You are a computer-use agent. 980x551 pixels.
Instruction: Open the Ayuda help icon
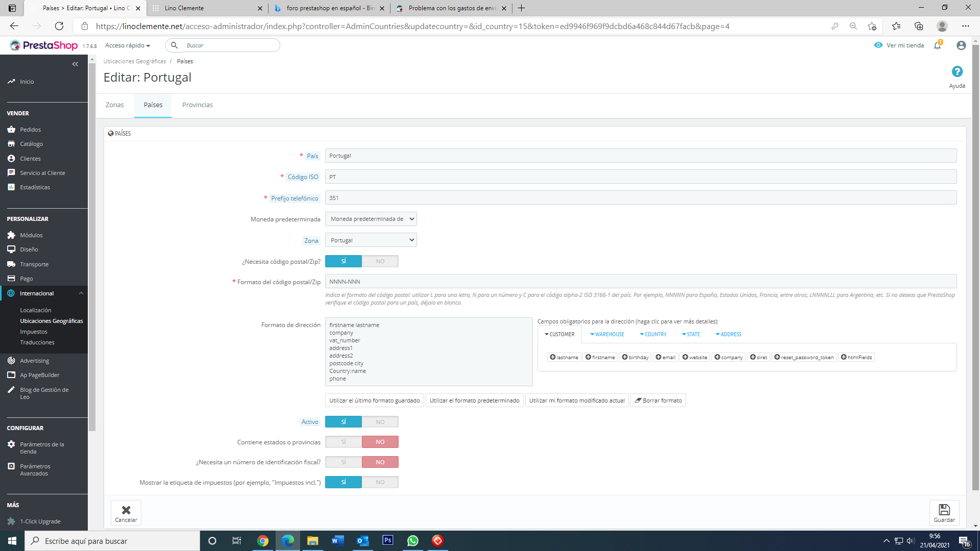pos(957,72)
